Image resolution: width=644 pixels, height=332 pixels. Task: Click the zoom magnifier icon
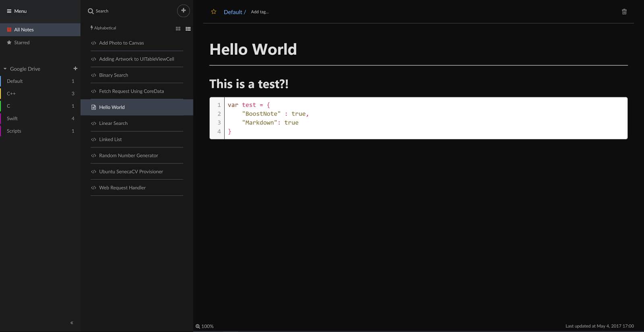198,326
